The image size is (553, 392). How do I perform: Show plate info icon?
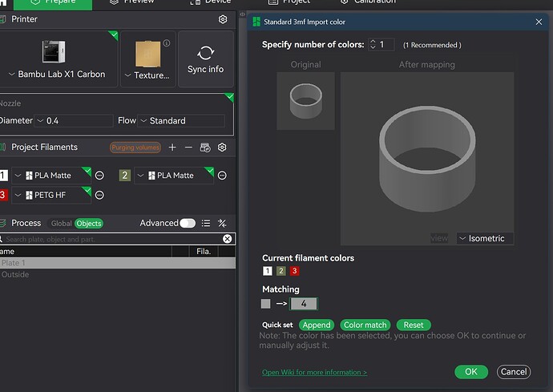[167, 43]
